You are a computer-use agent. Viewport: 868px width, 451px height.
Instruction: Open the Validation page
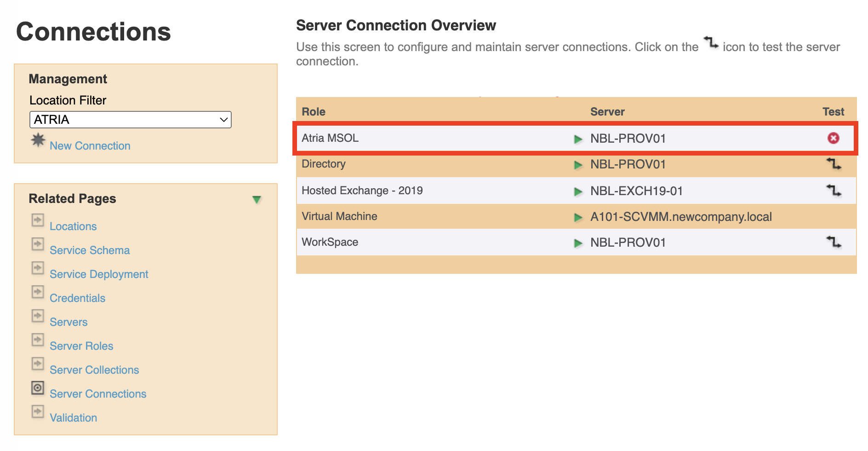pos(73,418)
